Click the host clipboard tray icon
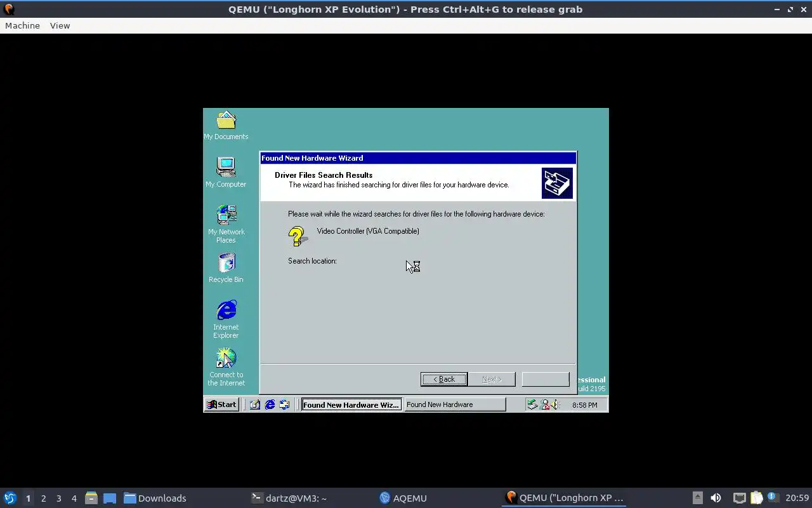Viewport: 812px width, 508px height. [x=756, y=498]
